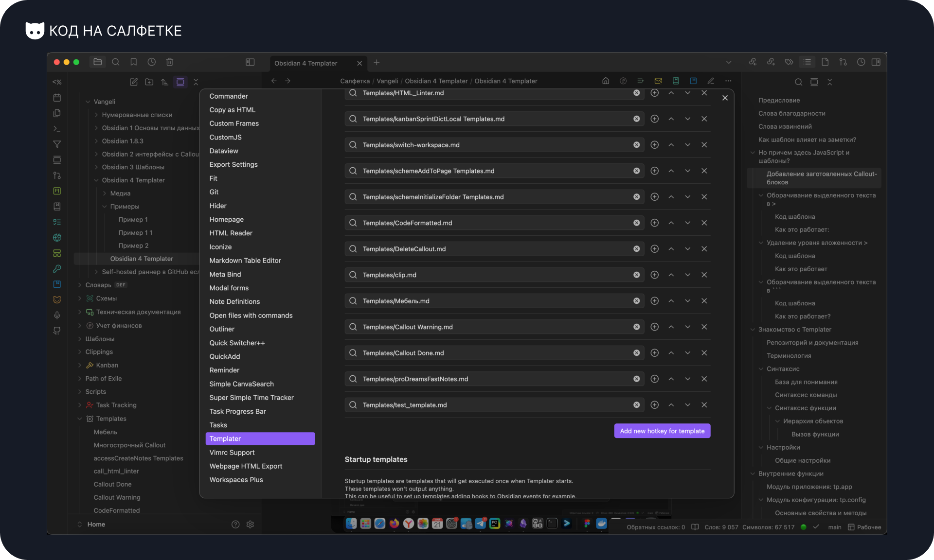
Task: Navigate back with left arrow in note header
Action: coord(274,81)
